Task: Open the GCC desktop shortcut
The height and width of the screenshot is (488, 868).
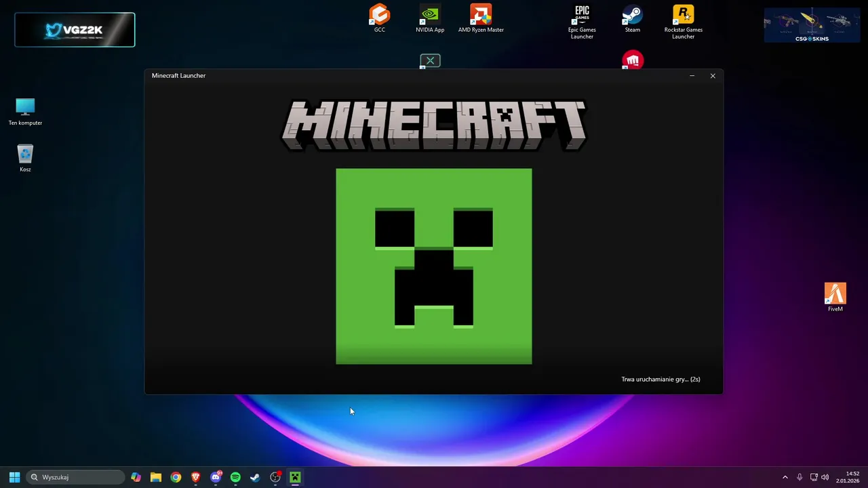Action: (x=379, y=18)
